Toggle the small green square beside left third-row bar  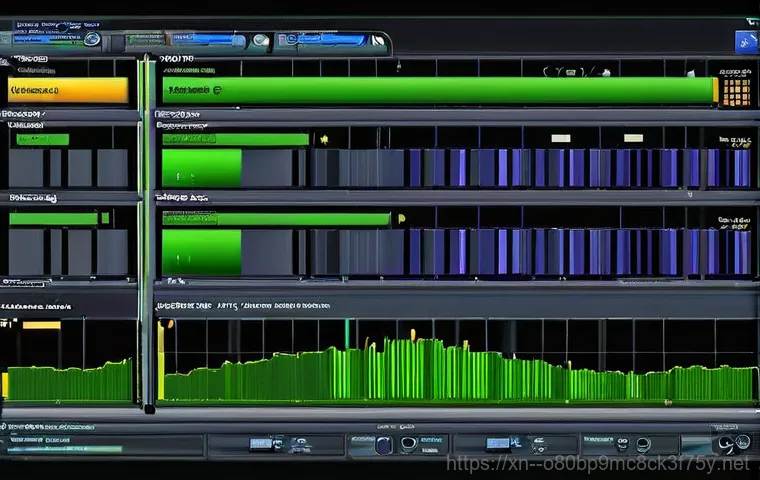pyautogui.click(x=105, y=217)
